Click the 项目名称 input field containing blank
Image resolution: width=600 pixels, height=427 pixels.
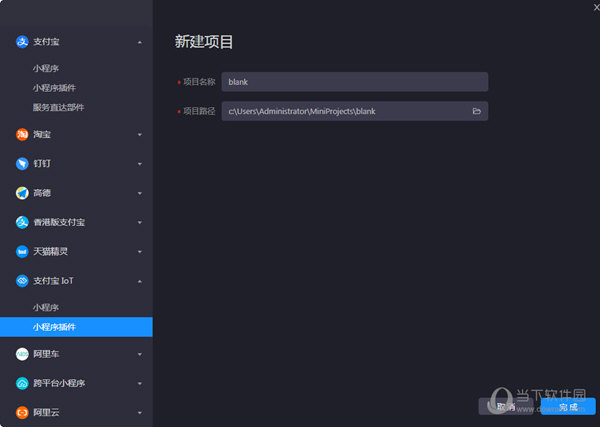(x=355, y=82)
